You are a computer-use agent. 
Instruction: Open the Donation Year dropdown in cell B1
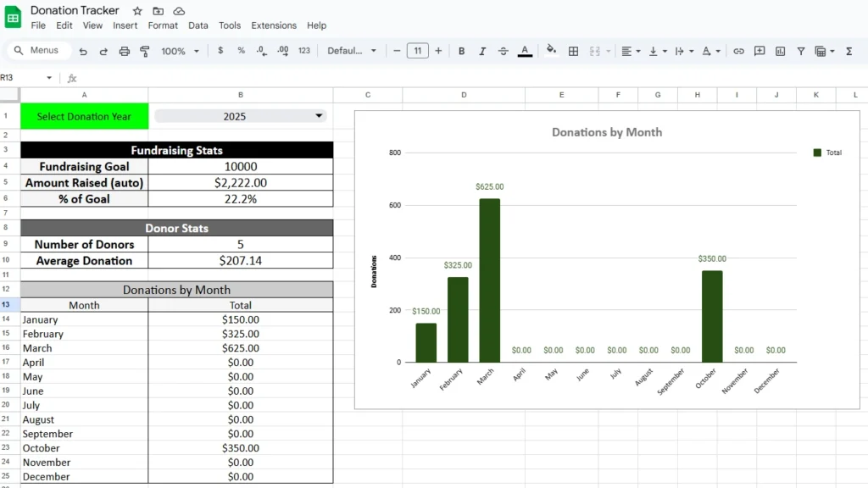[x=318, y=116]
